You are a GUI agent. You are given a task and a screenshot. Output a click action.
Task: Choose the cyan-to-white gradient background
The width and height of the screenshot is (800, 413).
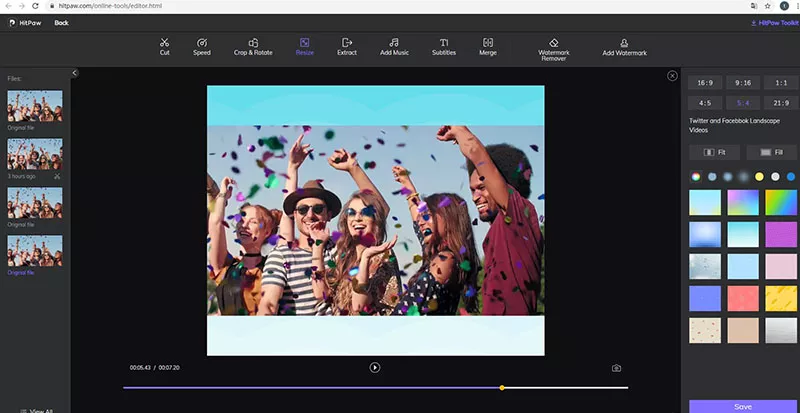[x=743, y=234]
